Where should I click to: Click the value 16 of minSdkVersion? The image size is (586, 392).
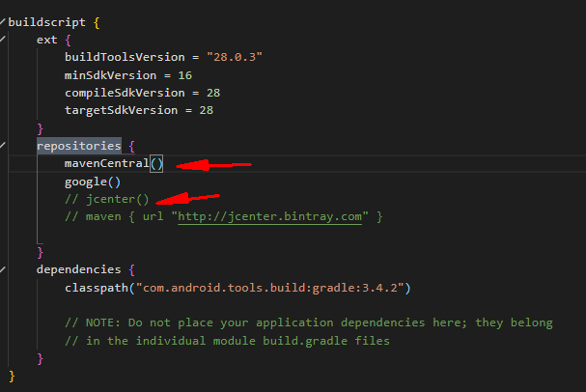pos(185,75)
